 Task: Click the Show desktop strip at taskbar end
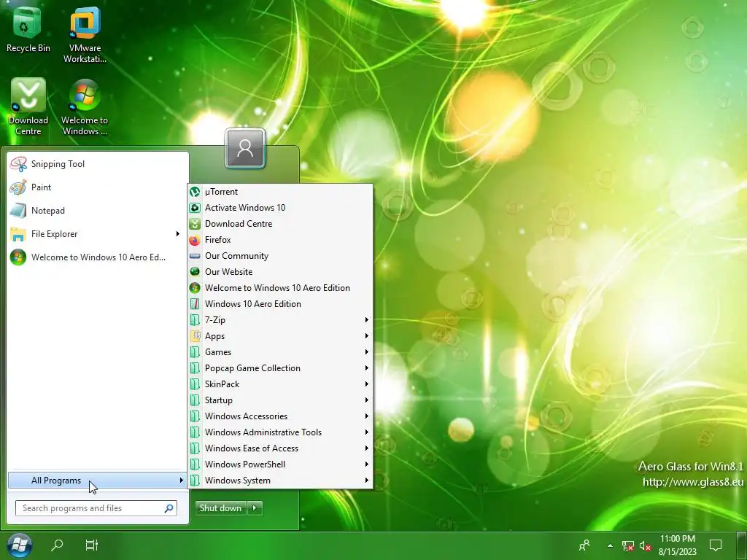tap(742, 545)
